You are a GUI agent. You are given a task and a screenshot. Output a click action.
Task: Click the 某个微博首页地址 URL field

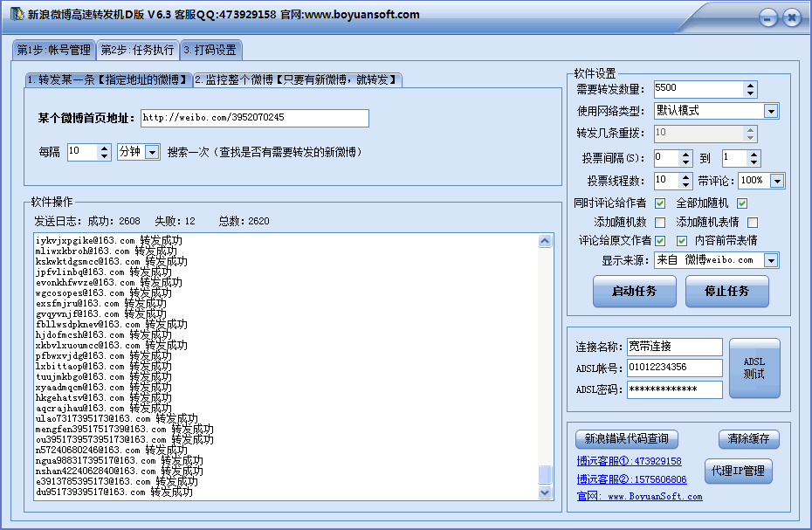255,118
